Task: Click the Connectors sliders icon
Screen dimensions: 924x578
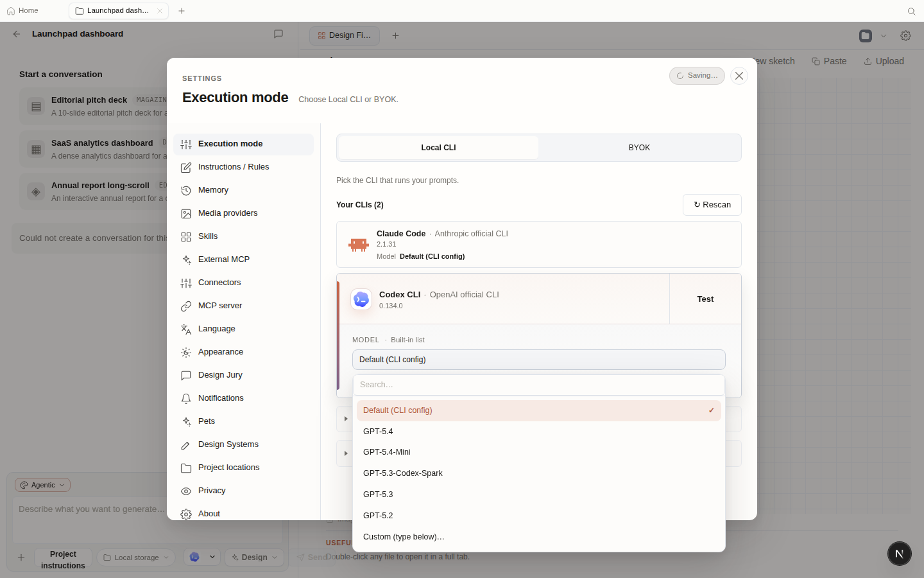Action: (x=186, y=283)
